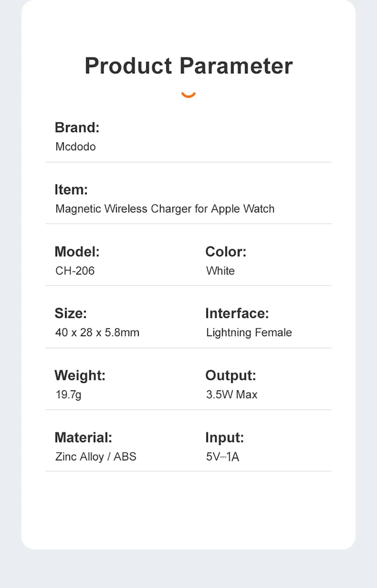Click the Mcdodo brand value
Viewport: 377px width, 588px height.
(75, 146)
